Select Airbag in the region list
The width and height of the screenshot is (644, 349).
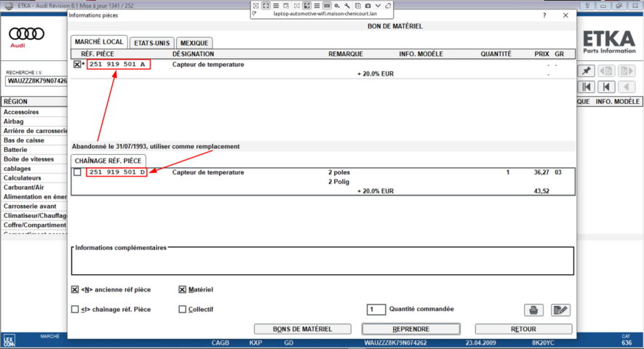14,121
